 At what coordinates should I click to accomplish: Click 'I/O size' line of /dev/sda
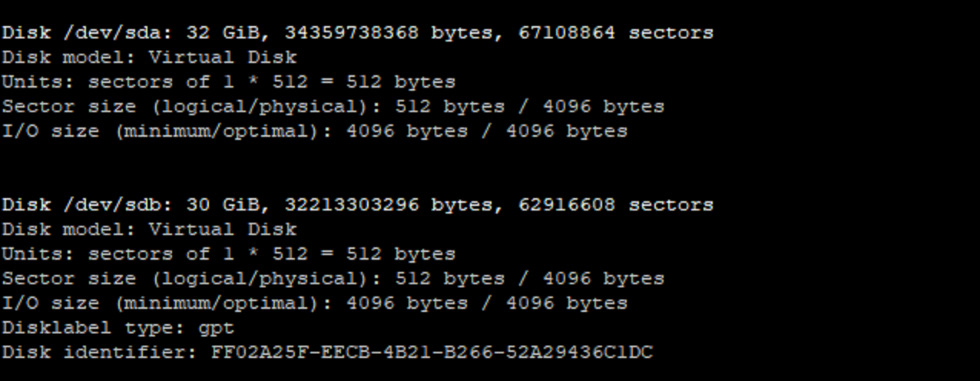pyautogui.click(x=314, y=131)
